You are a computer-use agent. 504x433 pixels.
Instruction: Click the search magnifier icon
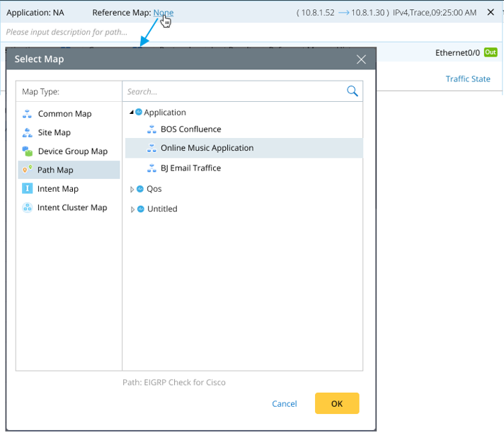[x=352, y=91]
